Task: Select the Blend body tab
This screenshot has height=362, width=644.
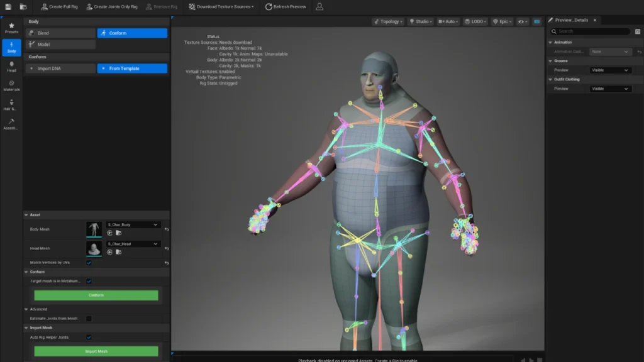Action: tap(60, 33)
